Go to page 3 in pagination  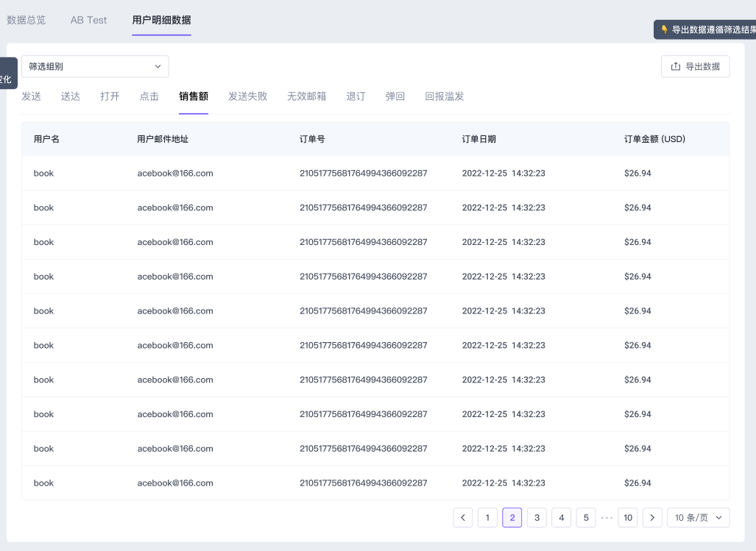[x=537, y=518]
